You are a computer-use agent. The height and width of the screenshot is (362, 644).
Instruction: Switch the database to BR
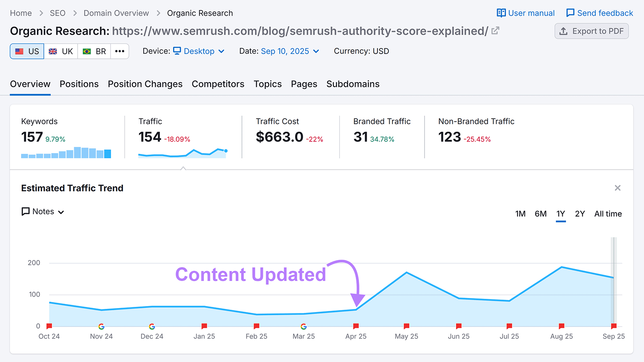(94, 51)
